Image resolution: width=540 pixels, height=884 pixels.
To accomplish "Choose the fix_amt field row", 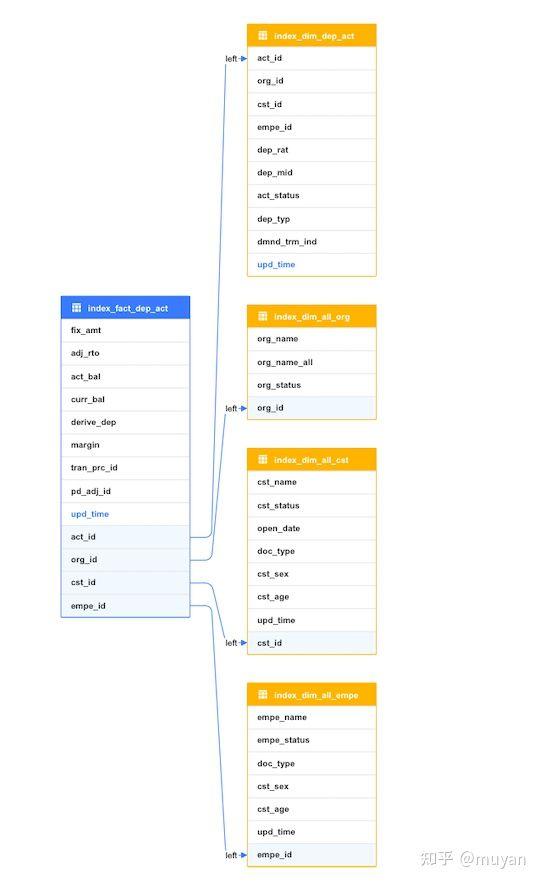I will (125, 330).
